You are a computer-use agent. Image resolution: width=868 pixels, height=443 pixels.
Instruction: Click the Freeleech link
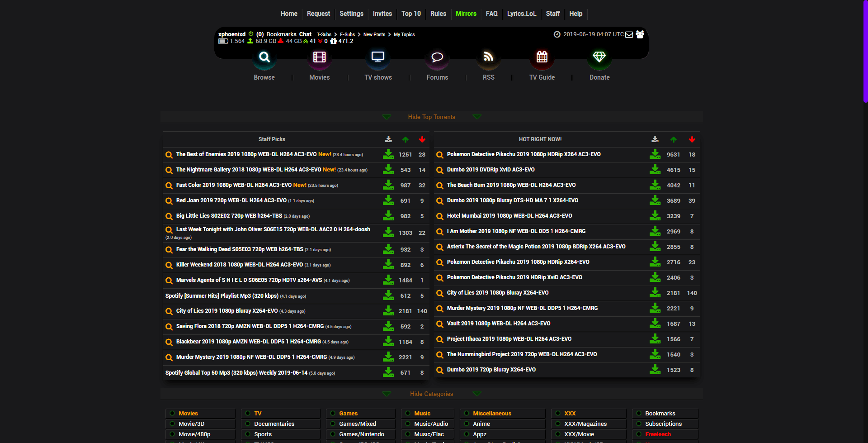pos(658,434)
